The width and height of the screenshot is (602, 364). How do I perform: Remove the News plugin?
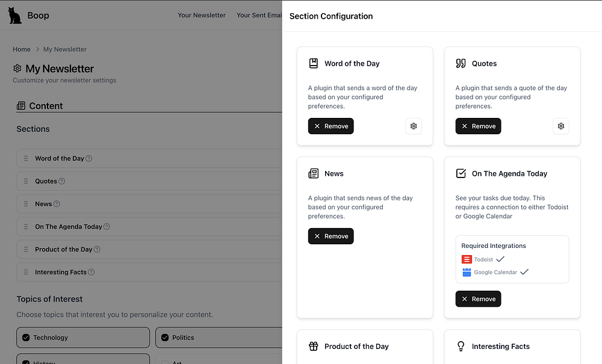330,236
